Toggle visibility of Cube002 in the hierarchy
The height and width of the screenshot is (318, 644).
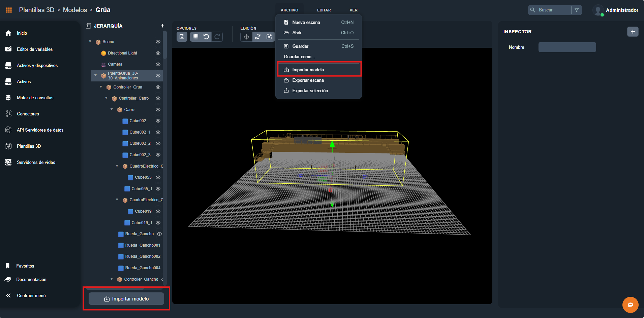158,121
